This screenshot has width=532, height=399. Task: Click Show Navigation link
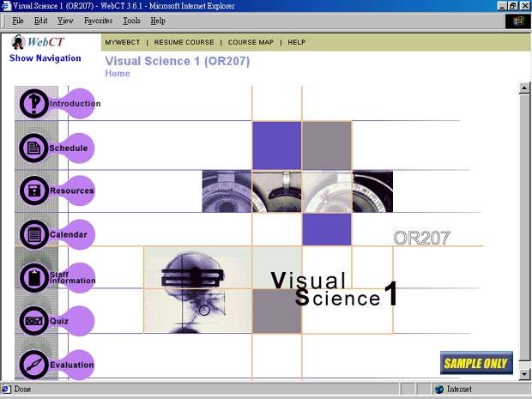coord(45,58)
